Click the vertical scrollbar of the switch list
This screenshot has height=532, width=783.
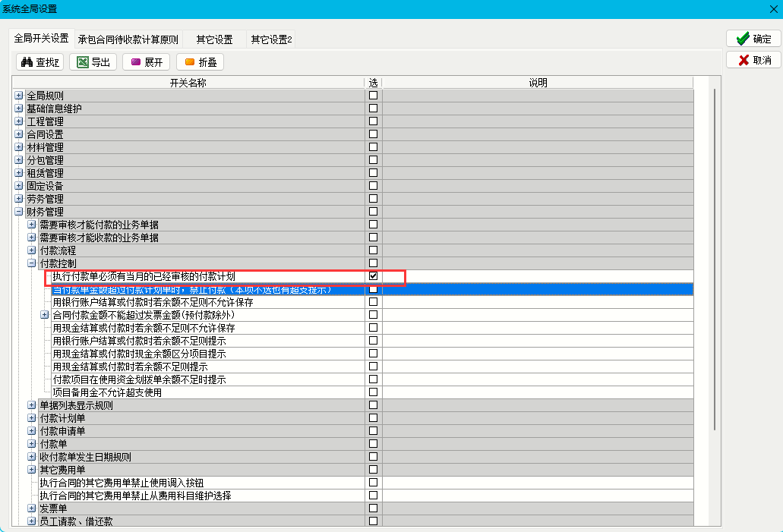coord(714,258)
